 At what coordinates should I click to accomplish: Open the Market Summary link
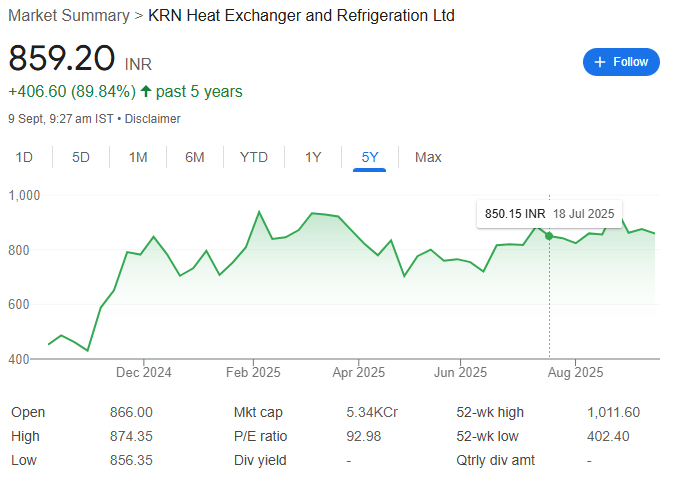tap(69, 15)
